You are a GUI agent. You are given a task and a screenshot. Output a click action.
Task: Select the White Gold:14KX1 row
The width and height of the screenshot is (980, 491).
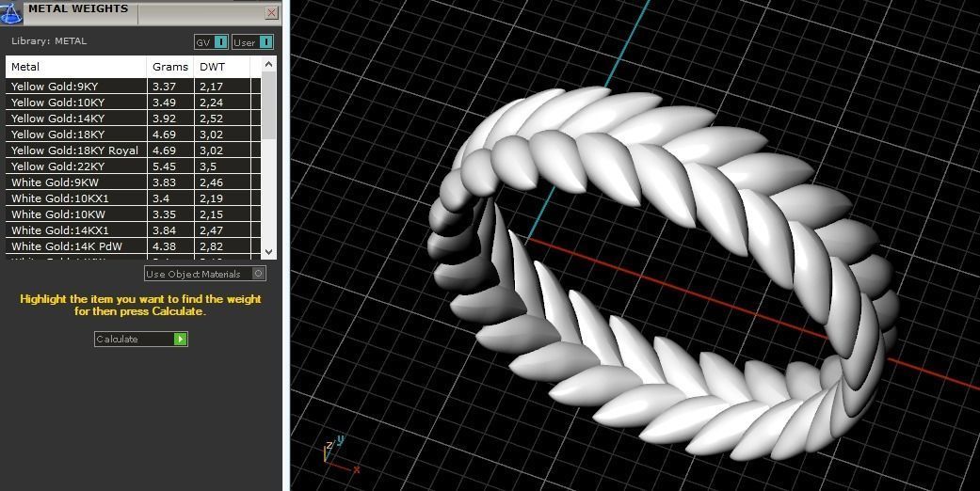click(133, 230)
